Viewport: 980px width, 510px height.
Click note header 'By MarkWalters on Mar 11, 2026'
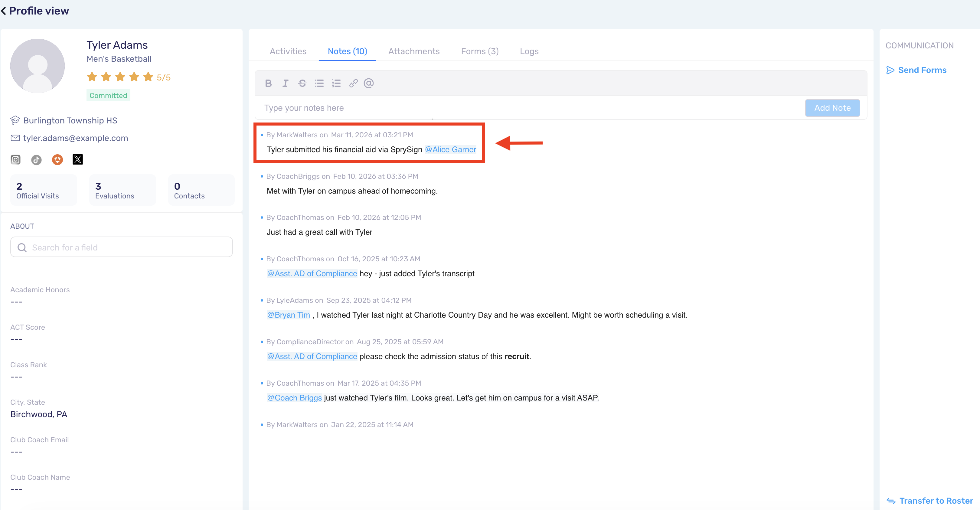coord(339,135)
